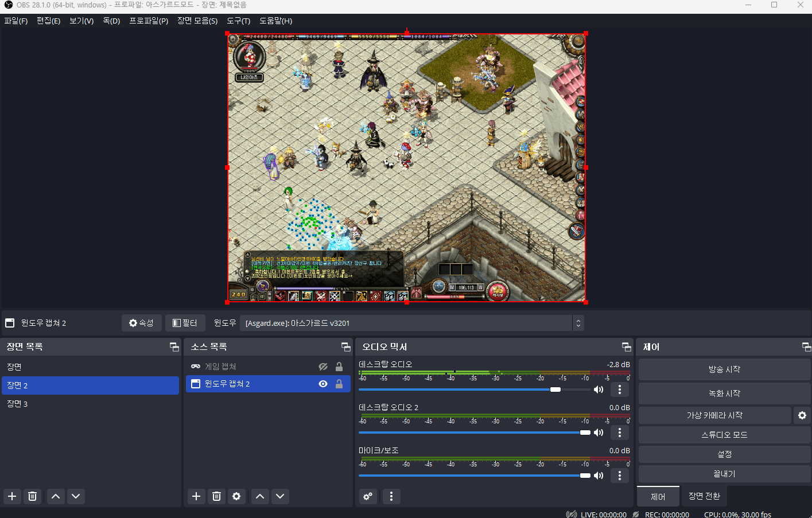Click the window dropdown arrow stepper
This screenshot has height=518, width=812.
(x=578, y=323)
